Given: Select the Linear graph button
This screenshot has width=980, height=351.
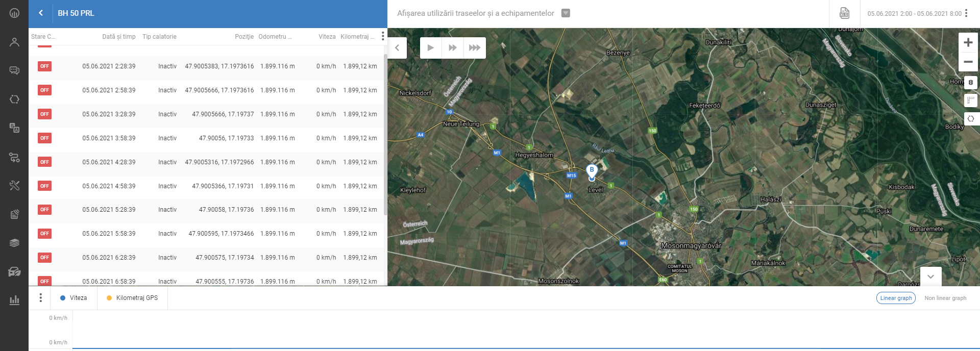Looking at the screenshot, I should pos(896,298).
